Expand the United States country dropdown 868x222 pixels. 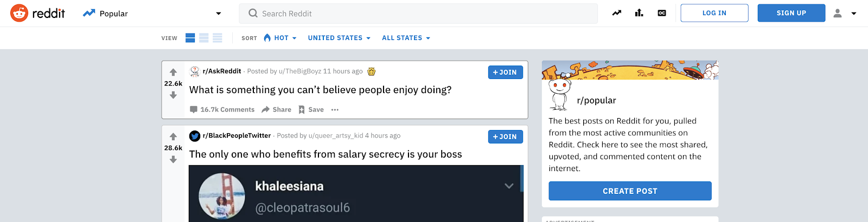coord(339,38)
